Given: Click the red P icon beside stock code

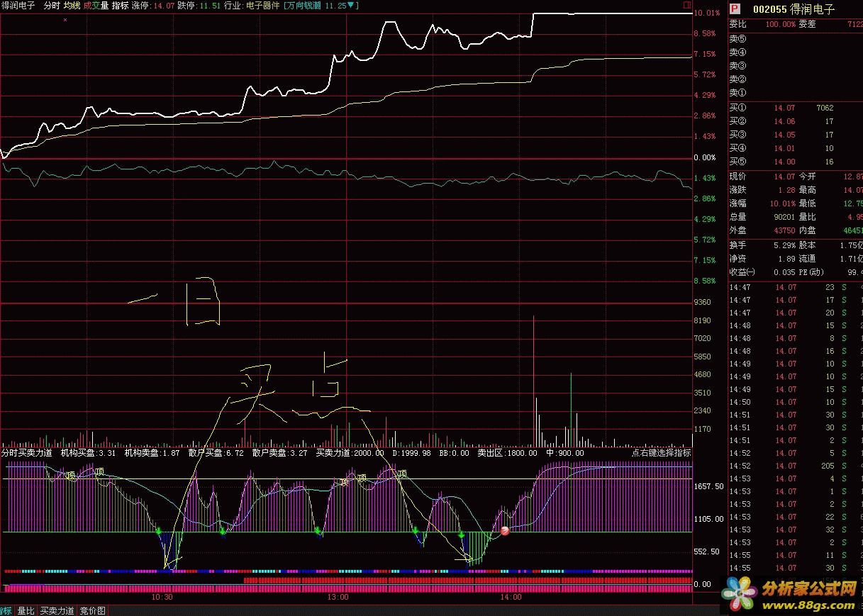Looking at the screenshot, I should (735, 9).
